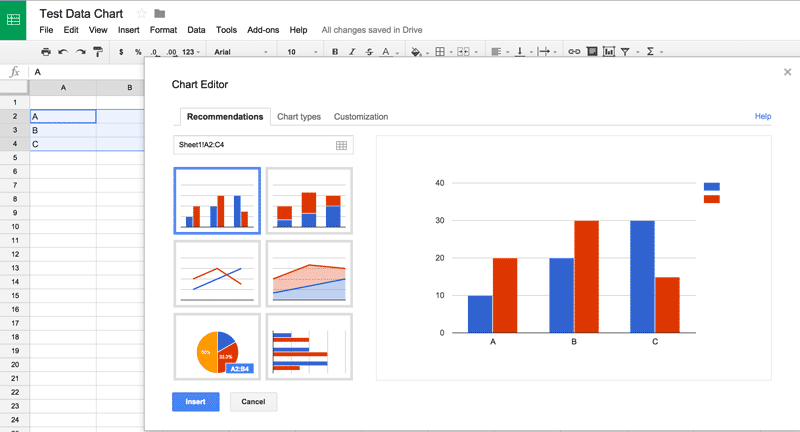The image size is (800, 432).
Task: Select the paint format tool
Action: pyautogui.click(x=97, y=52)
